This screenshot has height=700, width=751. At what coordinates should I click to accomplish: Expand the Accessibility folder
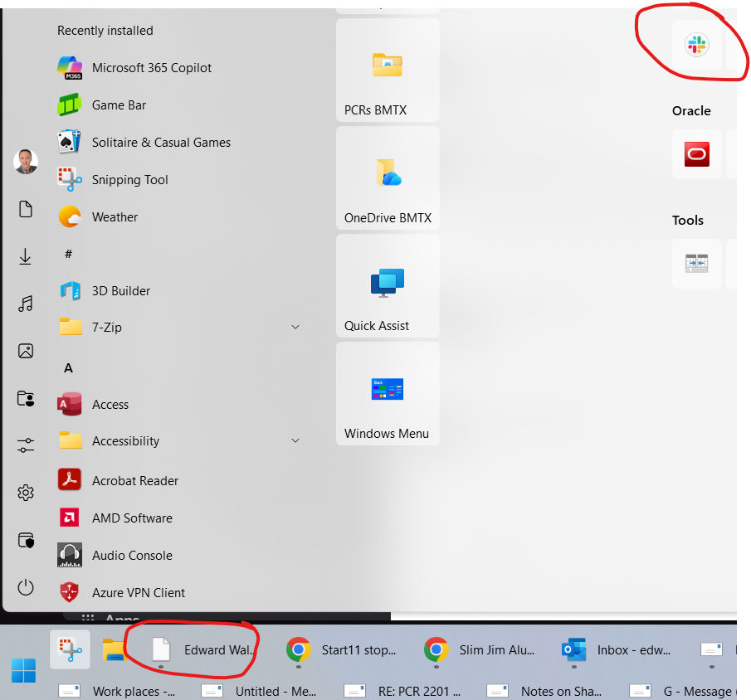(x=295, y=441)
